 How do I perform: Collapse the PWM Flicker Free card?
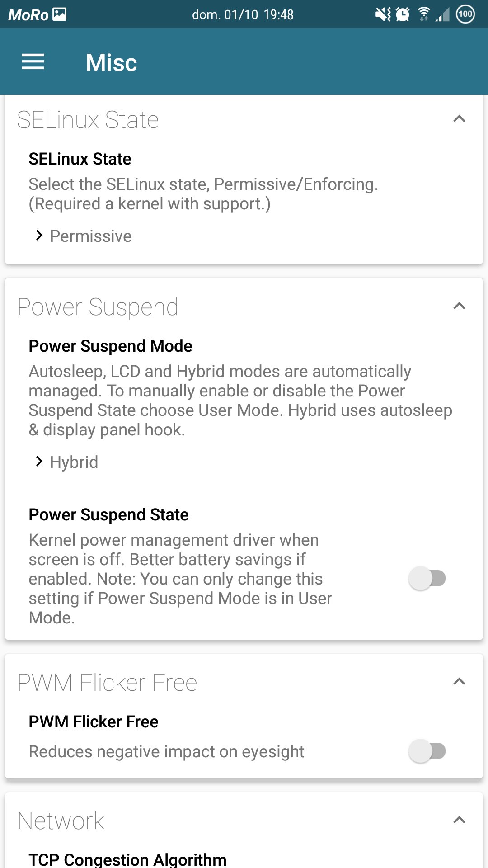pos(459,682)
